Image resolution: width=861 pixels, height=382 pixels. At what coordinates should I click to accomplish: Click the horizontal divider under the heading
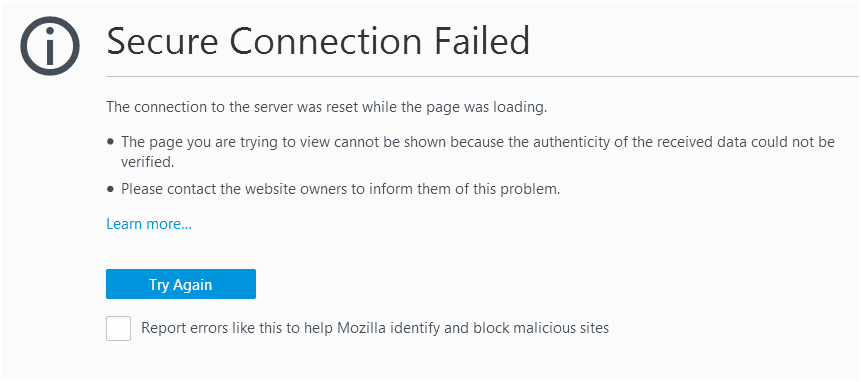click(x=482, y=76)
